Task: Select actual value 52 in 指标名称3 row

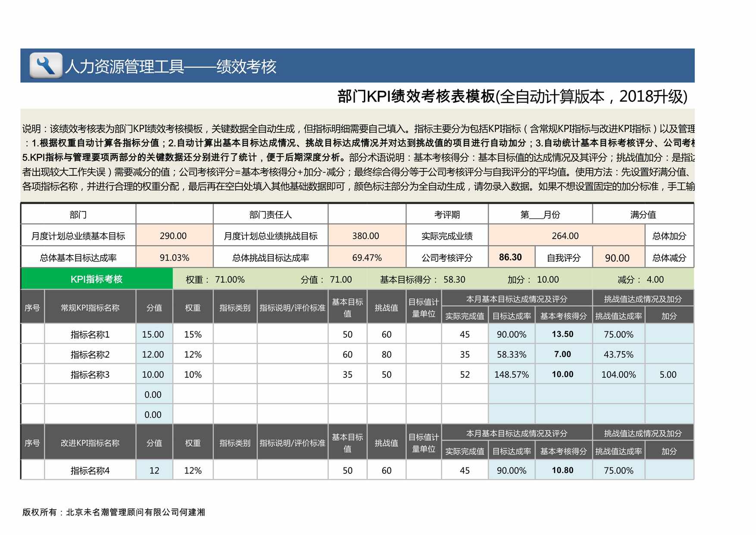Action: tap(465, 375)
